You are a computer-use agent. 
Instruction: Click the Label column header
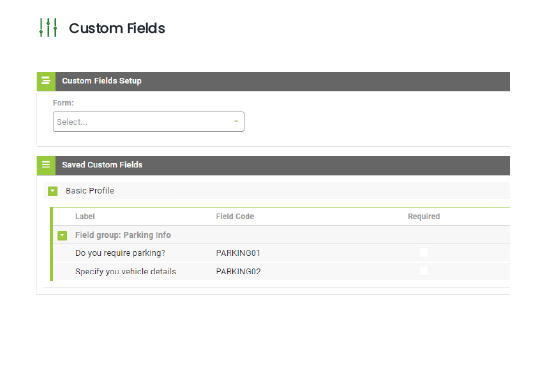tap(85, 216)
